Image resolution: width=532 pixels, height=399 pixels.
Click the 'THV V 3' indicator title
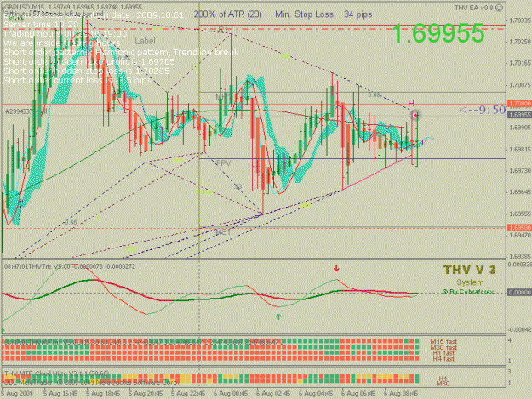[470, 270]
